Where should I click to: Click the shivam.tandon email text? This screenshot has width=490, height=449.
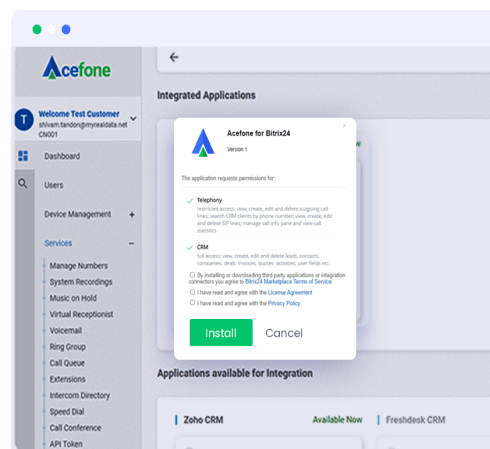coord(83,125)
